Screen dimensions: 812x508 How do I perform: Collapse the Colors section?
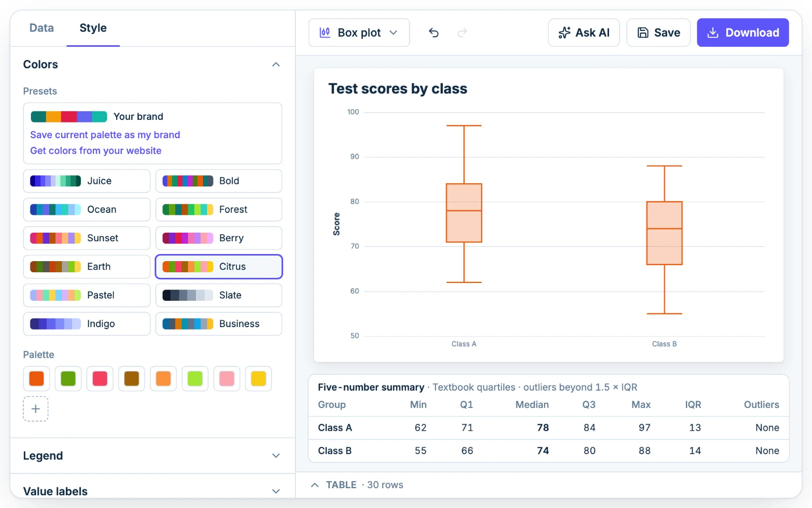(x=276, y=65)
